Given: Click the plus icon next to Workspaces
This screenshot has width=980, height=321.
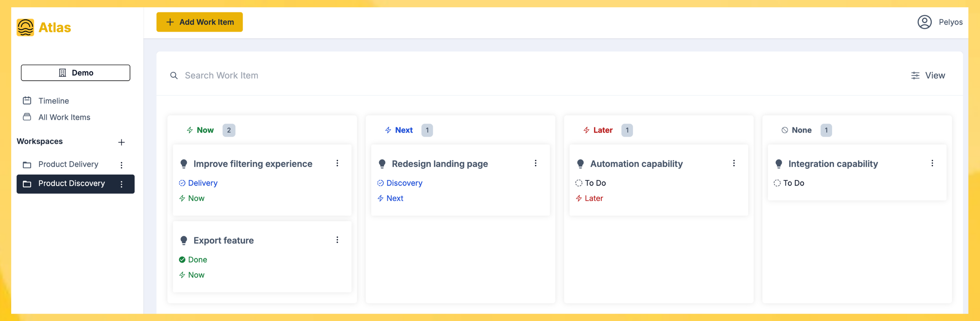Looking at the screenshot, I should (x=121, y=142).
